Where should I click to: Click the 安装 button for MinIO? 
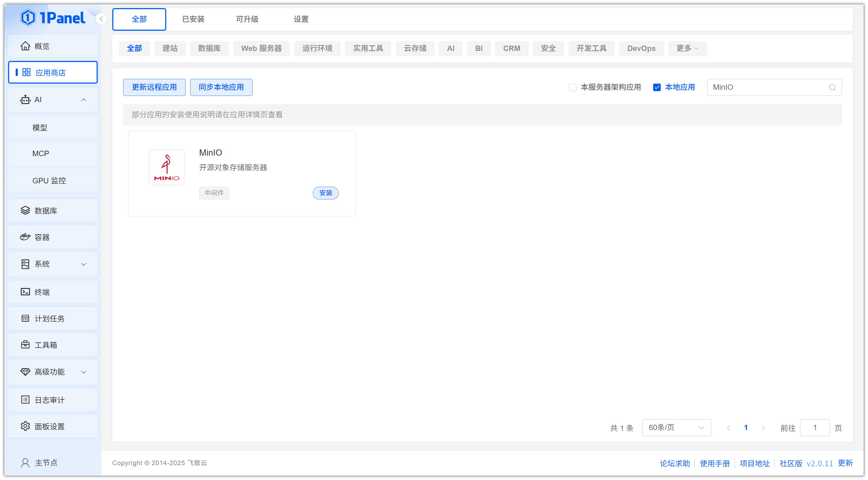pyautogui.click(x=325, y=193)
